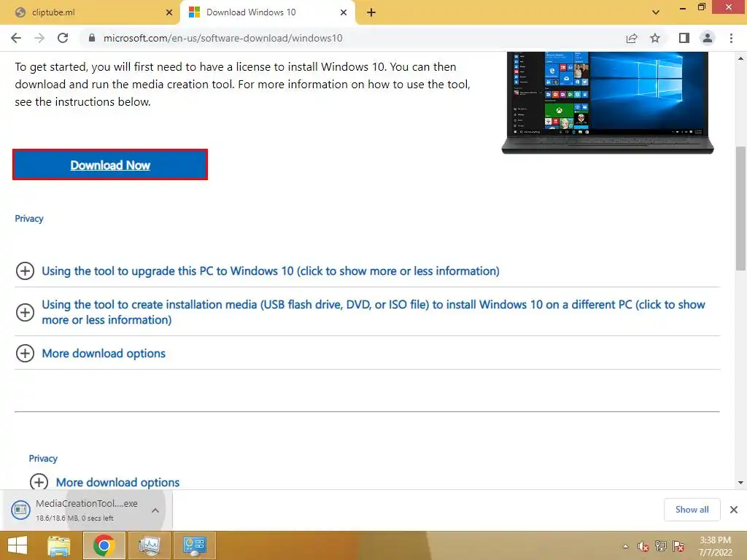Open the downloaded MediaCreationTool exe
The image size is (747, 560).
76,510
